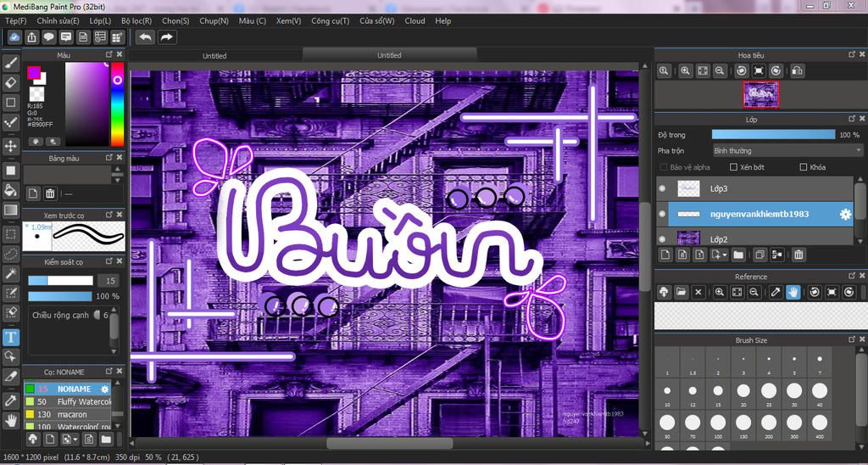Pick a hue on the rainbow strip
868x465 pixels.
[117, 104]
